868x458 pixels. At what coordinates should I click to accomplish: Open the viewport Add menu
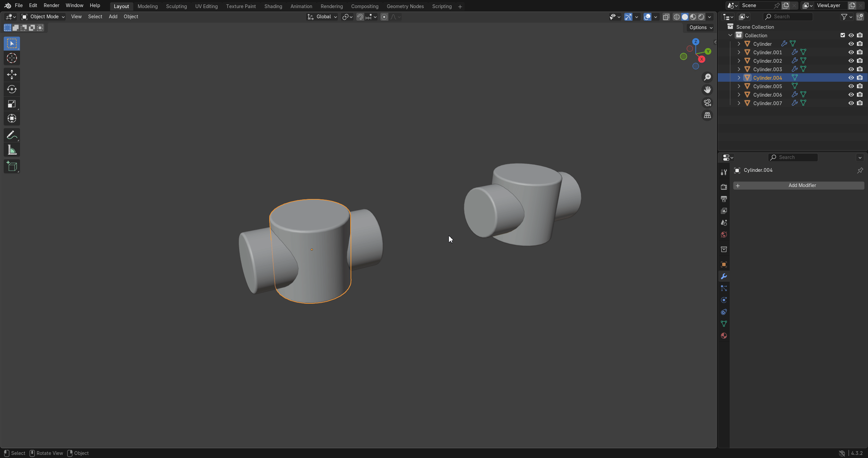113,17
